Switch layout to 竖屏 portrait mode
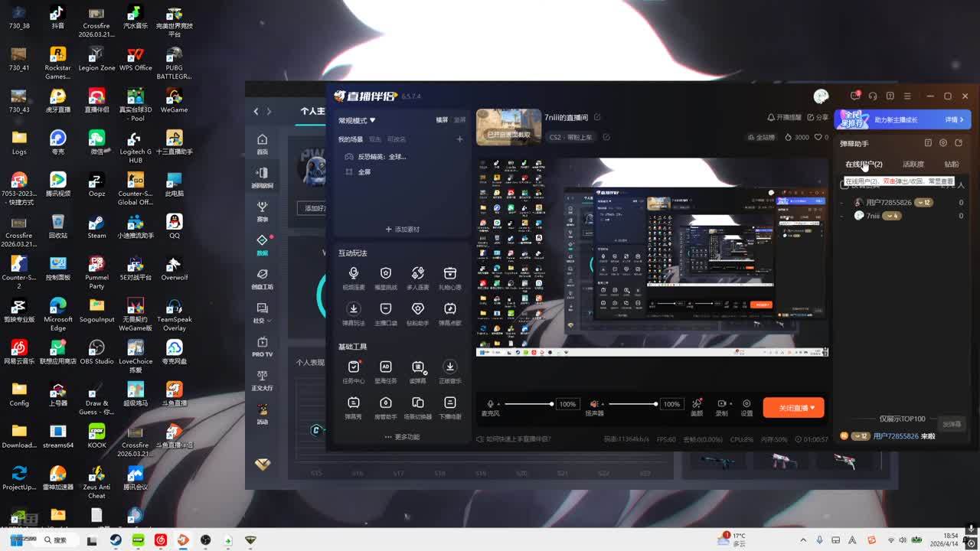980x551 pixels. [459, 120]
